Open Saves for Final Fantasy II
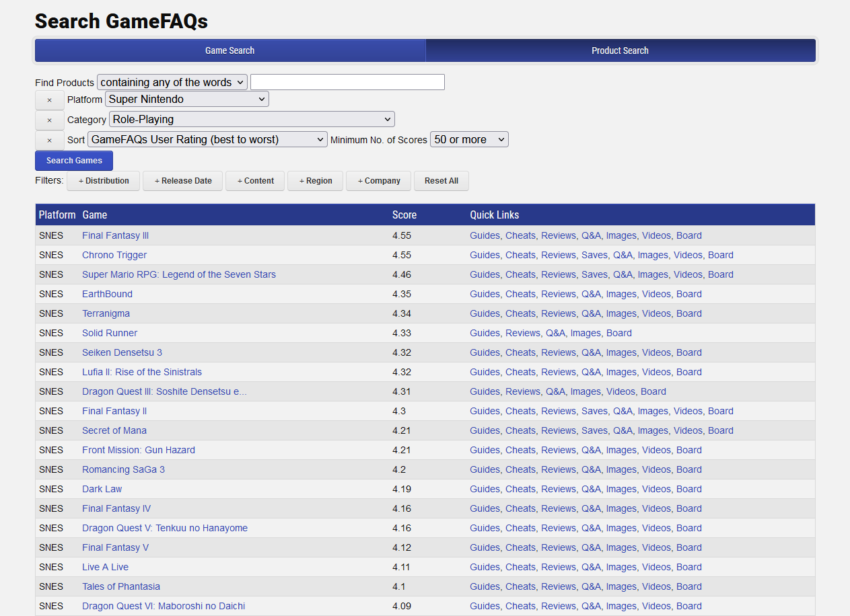The width and height of the screenshot is (850, 616). [x=594, y=411]
